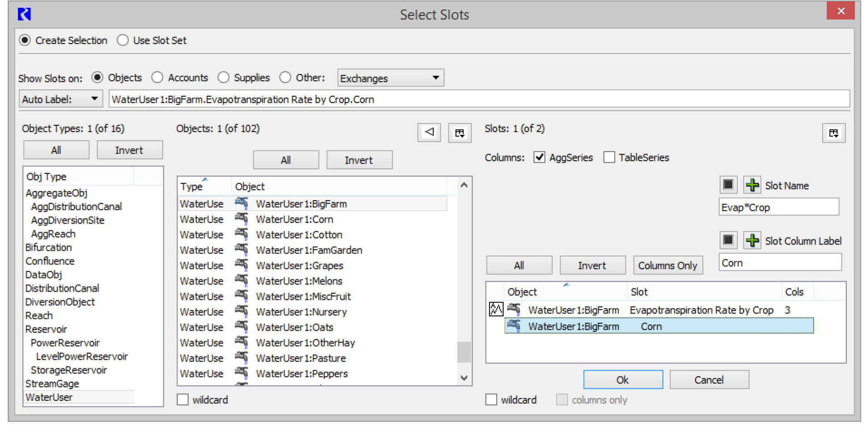Click the left-pointing triangle button above Objects list
This screenshot has height=435, width=868.
(x=429, y=132)
